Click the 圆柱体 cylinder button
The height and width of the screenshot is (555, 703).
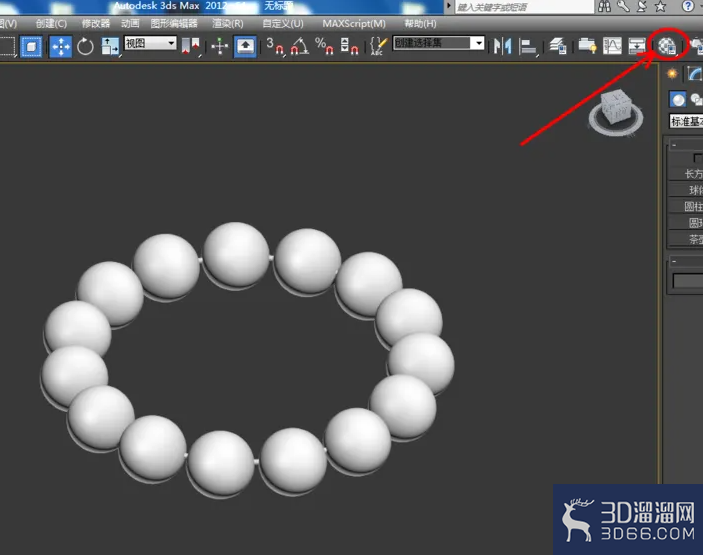[686, 206]
